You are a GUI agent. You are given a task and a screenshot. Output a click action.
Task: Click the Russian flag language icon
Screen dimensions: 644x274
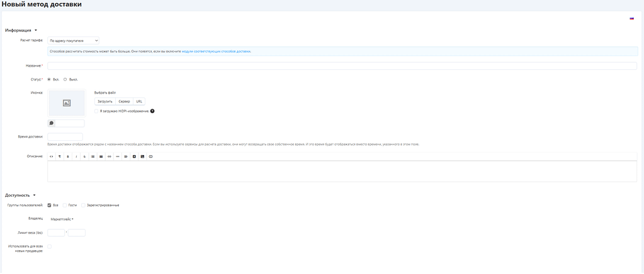pos(631,18)
